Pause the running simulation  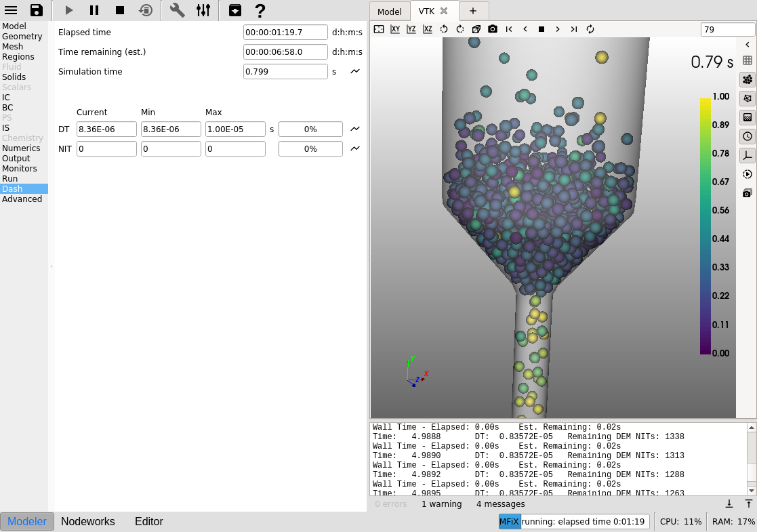point(94,10)
